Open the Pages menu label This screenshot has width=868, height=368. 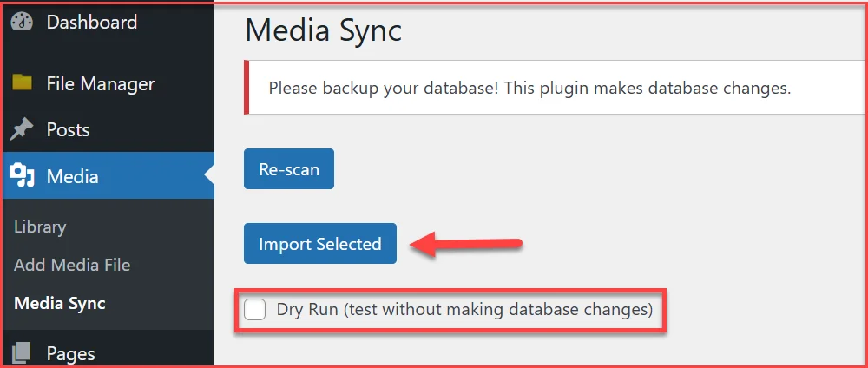point(70,353)
